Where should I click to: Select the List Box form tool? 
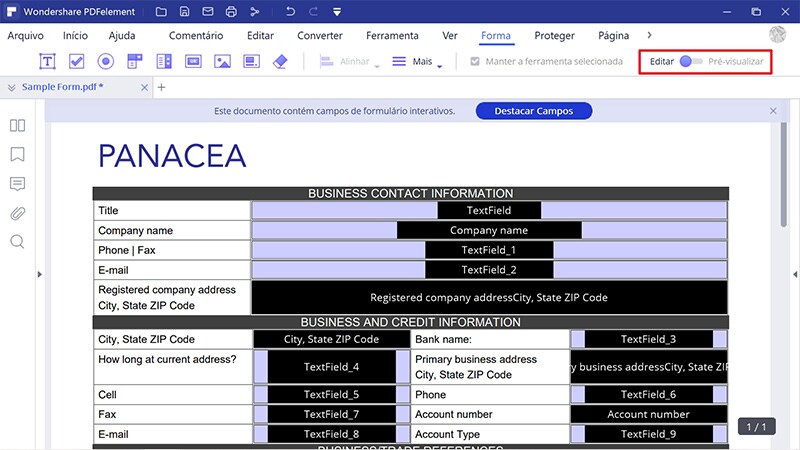pyautogui.click(x=164, y=61)
